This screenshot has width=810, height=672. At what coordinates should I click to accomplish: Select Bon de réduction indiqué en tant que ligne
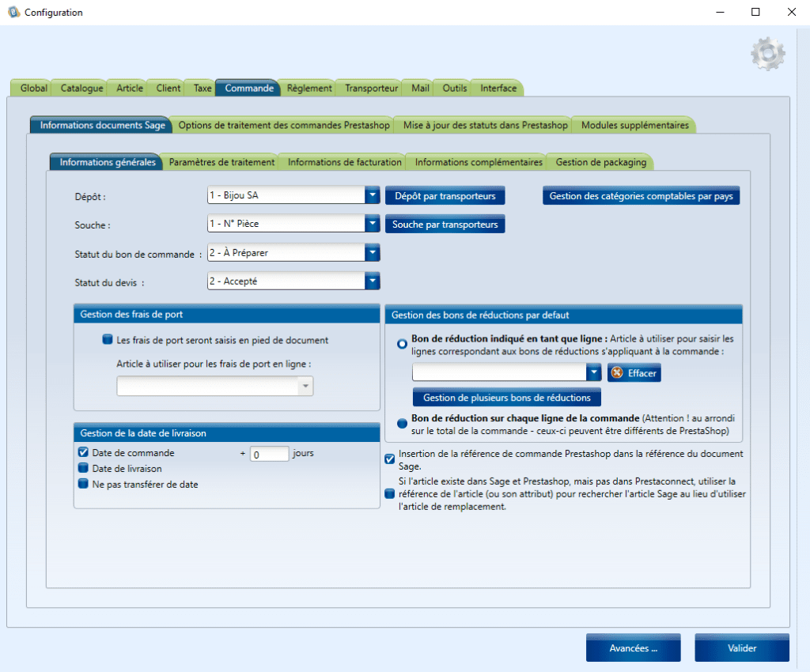click(x=402, y=344)
